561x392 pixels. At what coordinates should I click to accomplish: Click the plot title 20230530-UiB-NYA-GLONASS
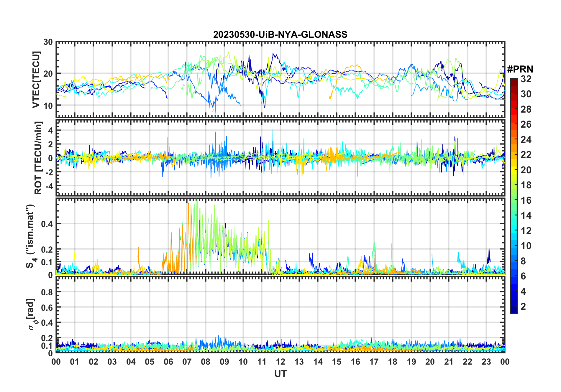click(280, 34)
